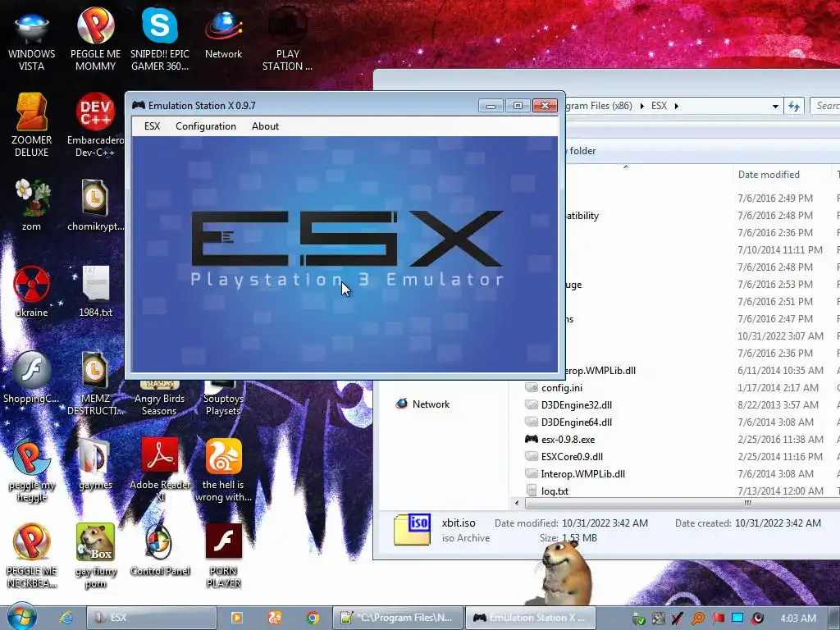
Task: Click the magnifier icon in system tray
Action: [698, 619]
